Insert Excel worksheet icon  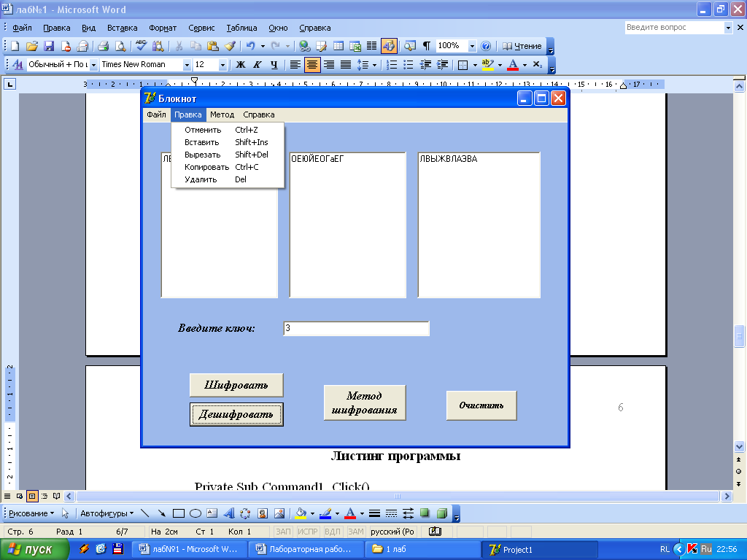click(x=355, y=46)
